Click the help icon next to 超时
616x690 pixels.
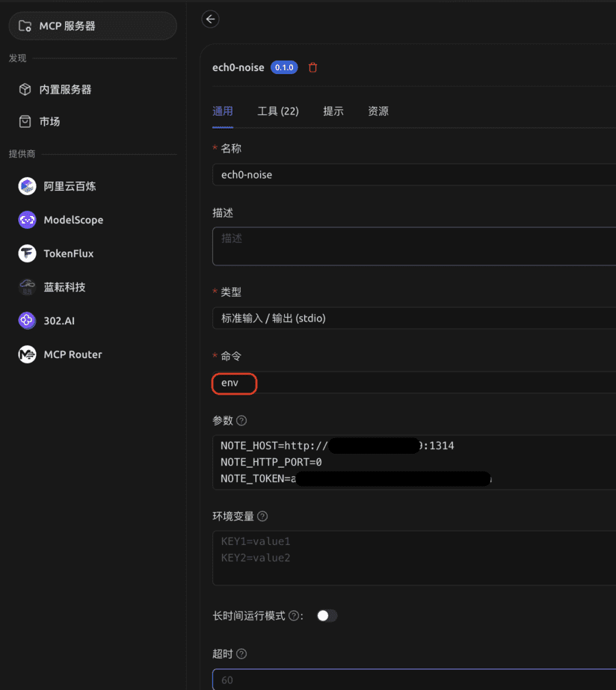click(241, 654)
